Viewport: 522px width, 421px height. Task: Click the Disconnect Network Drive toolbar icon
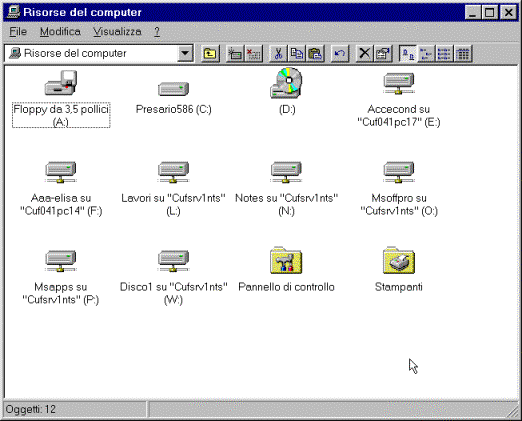coord(254,53)
